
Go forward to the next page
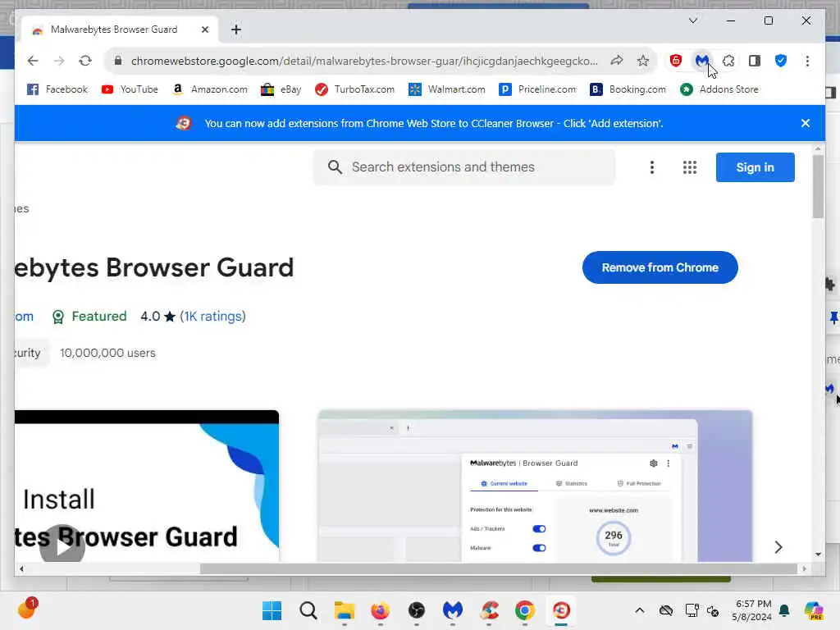tap(59, 61)
